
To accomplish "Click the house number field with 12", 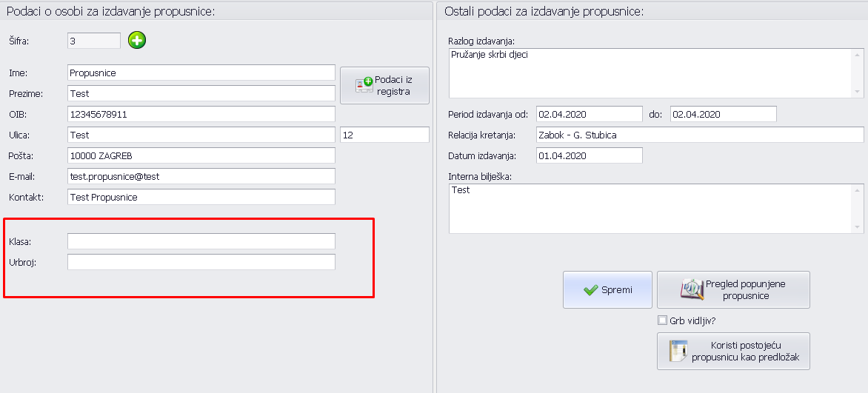I will [384, 135].
